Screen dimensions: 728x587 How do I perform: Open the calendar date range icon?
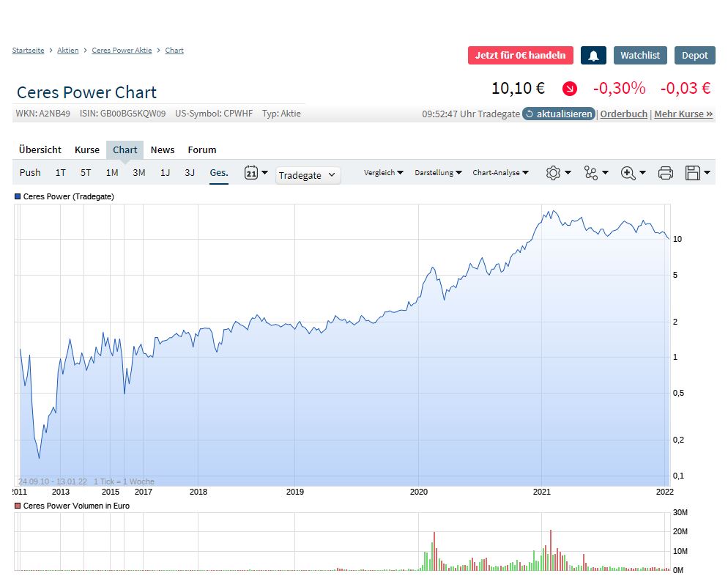[251, 173]
